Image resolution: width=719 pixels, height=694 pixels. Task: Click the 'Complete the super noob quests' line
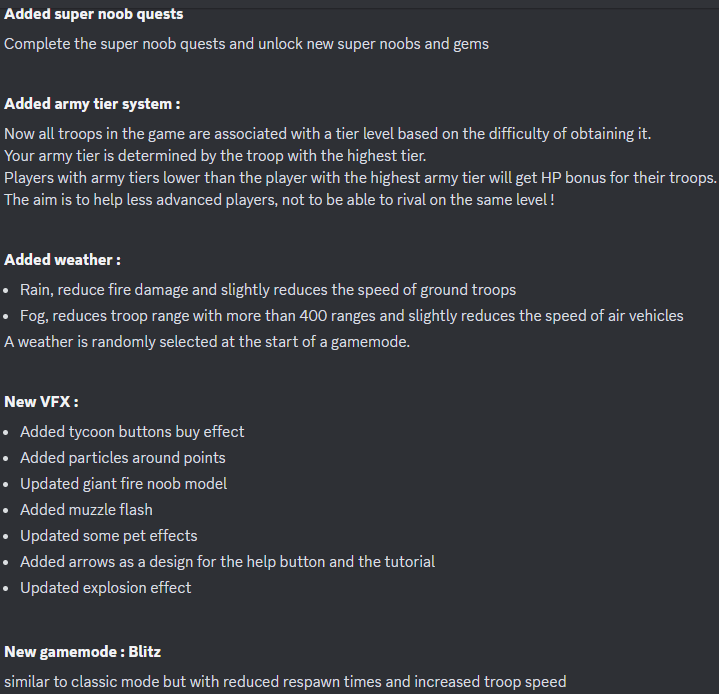pyautogui.click(x=246, y=44)
